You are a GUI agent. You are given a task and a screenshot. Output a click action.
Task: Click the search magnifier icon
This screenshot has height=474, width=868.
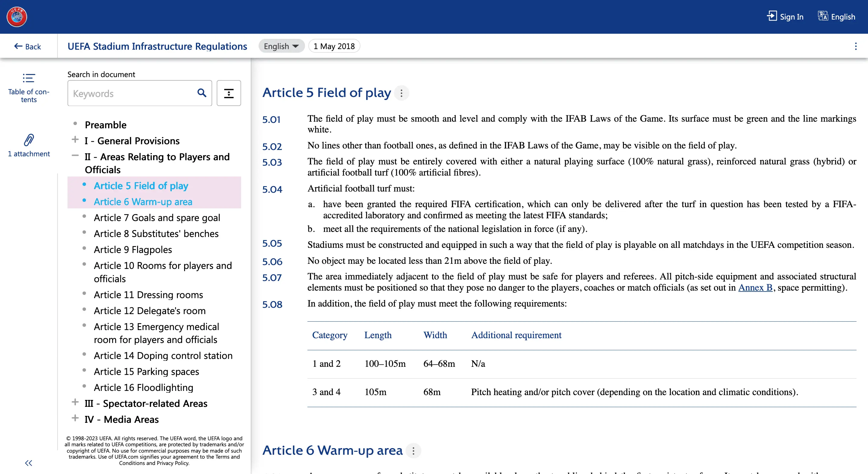coord(202,93)
